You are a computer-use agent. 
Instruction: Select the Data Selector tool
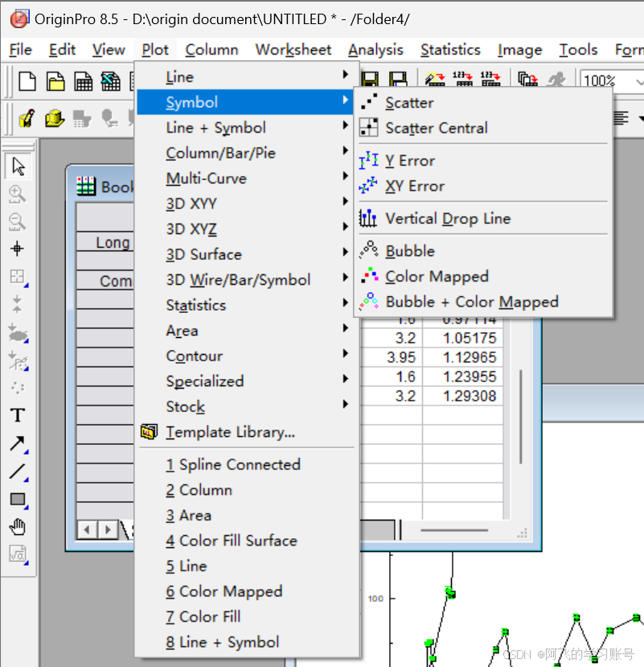click(18, 305)
